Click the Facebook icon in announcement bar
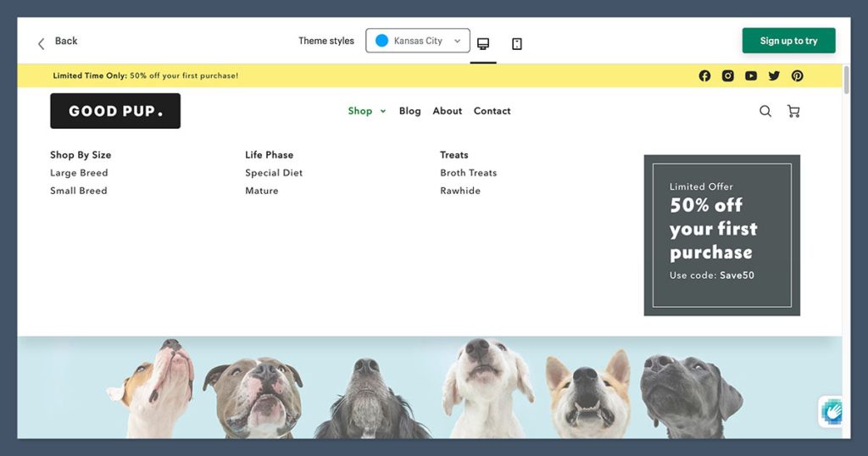 (x=704, y=75)
